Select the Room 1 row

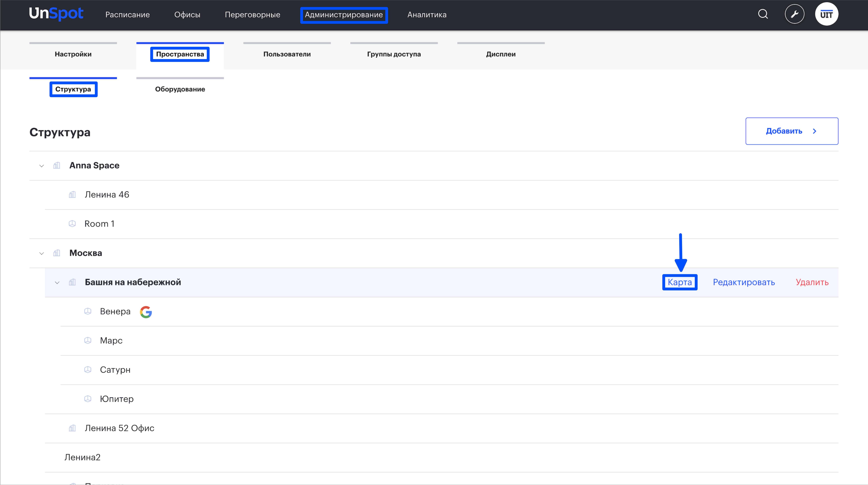click(x=441, y=224)
